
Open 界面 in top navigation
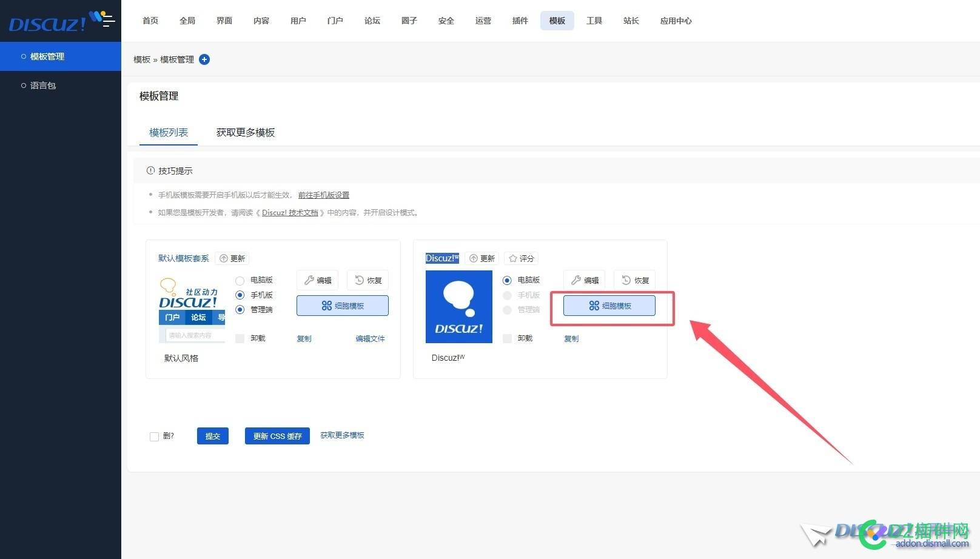(x=224, y=21)
